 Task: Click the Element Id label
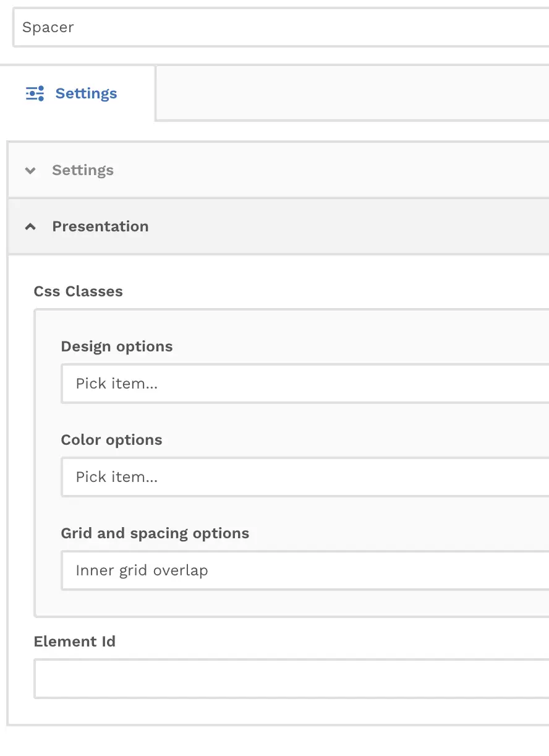click(75, 642)
